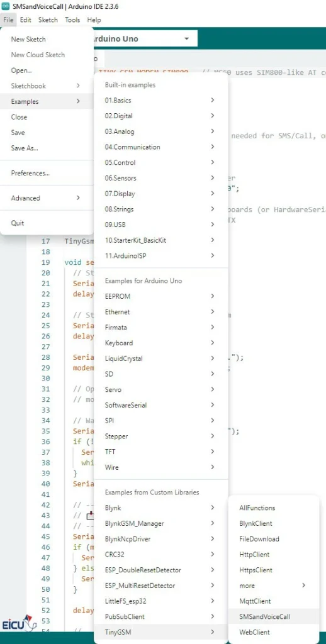Screen dimensions: 326x644
Task: Choose Close from the File menu
Action: (x=47, y=117)
